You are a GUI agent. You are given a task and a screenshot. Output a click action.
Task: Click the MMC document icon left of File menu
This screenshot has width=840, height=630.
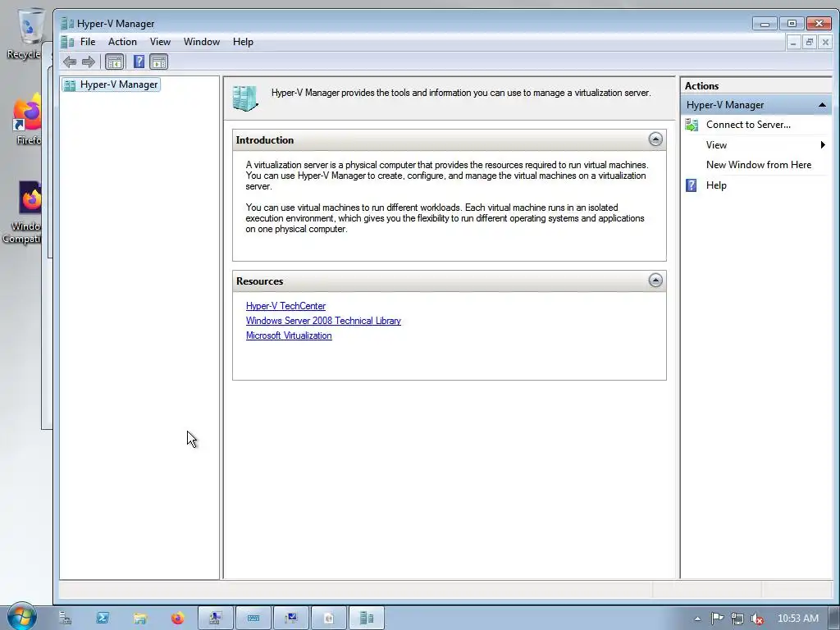(67, 42)
